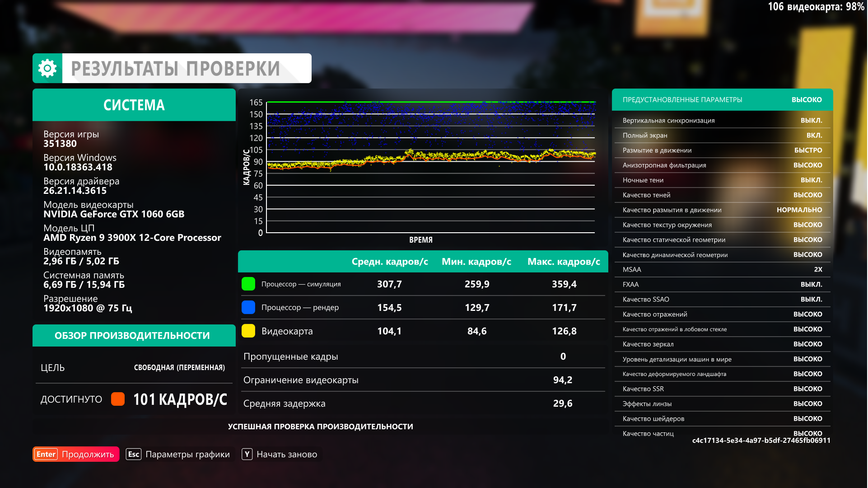Toggle Вертикальная синхронизация setting row
The width and height of the screenshot is (868, 488).
point(722,120)
